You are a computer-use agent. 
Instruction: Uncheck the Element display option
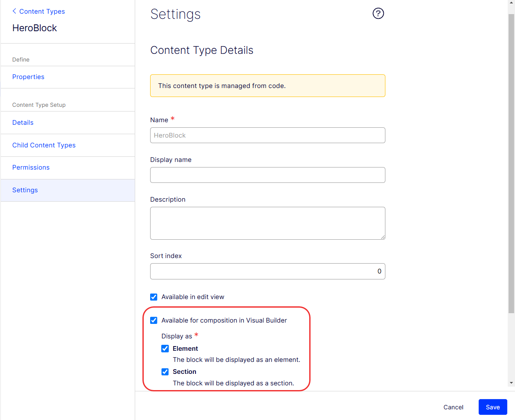[165, 349]
